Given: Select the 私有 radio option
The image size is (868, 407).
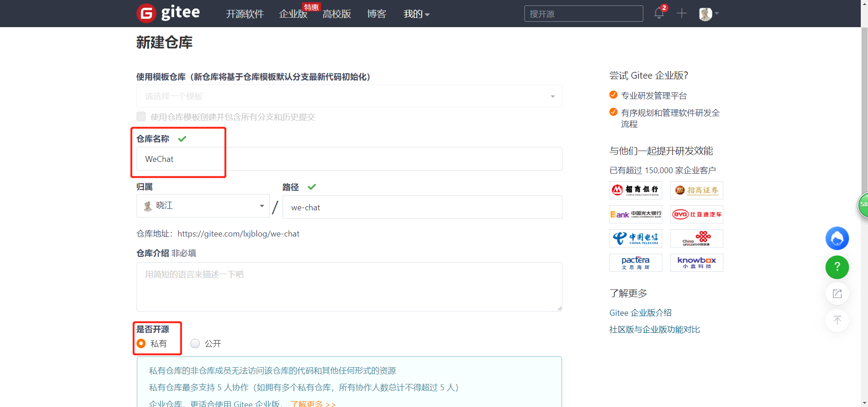Looking at the screenshot, I should point(141,344).
